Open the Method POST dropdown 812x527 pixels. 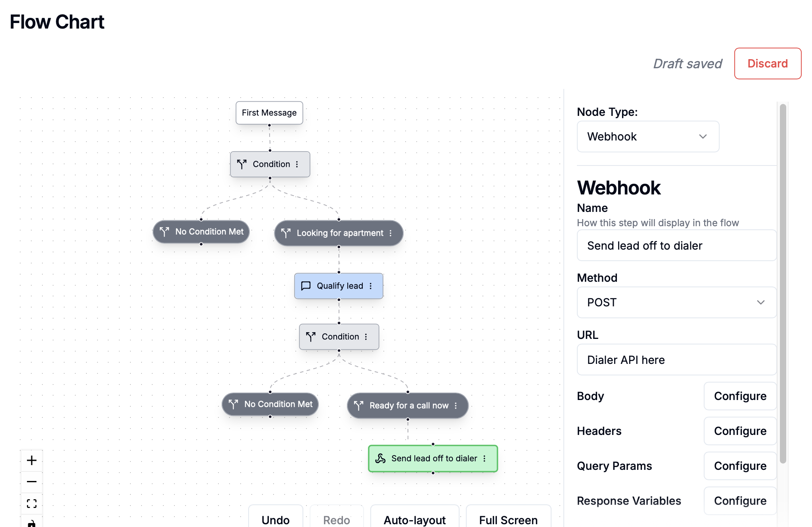pyautogui.click(x=676, y=302)
